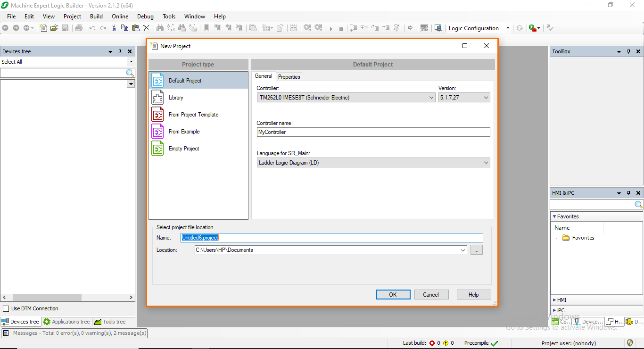Click the browse ellipsis button for Location

click(x=477, y=250)
